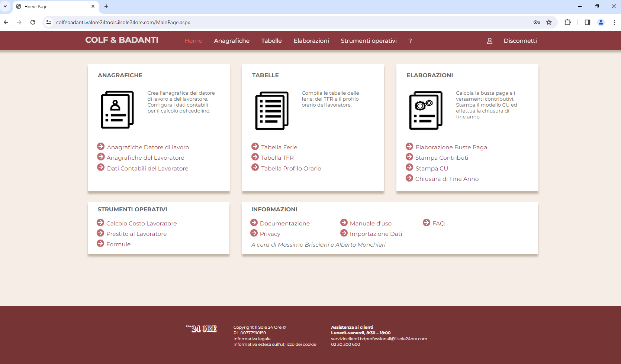Open the Tabelle menu in navbar

tap(271, 41)
